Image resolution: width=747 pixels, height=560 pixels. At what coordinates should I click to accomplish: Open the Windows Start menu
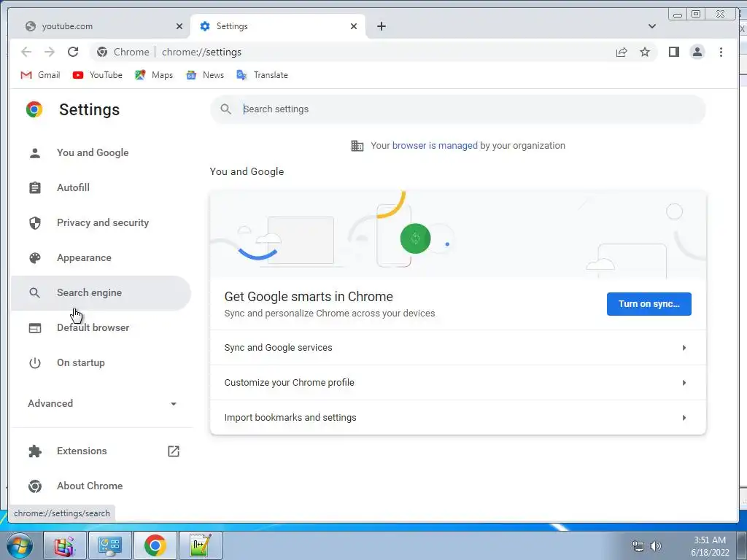(x=20, y=545)
